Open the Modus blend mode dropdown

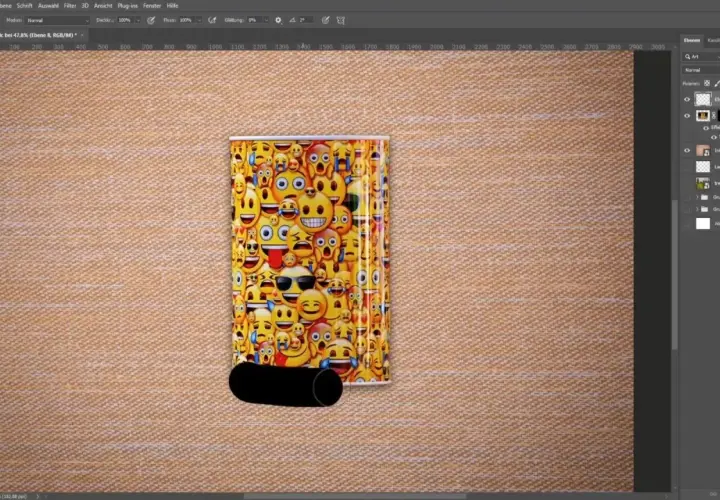point(57,20)
